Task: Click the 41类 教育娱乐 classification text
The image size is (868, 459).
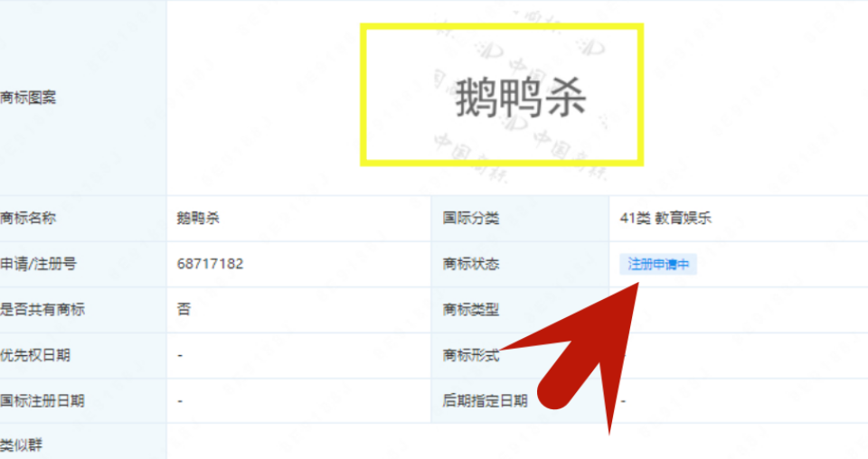Action: [x=665, y=218]
